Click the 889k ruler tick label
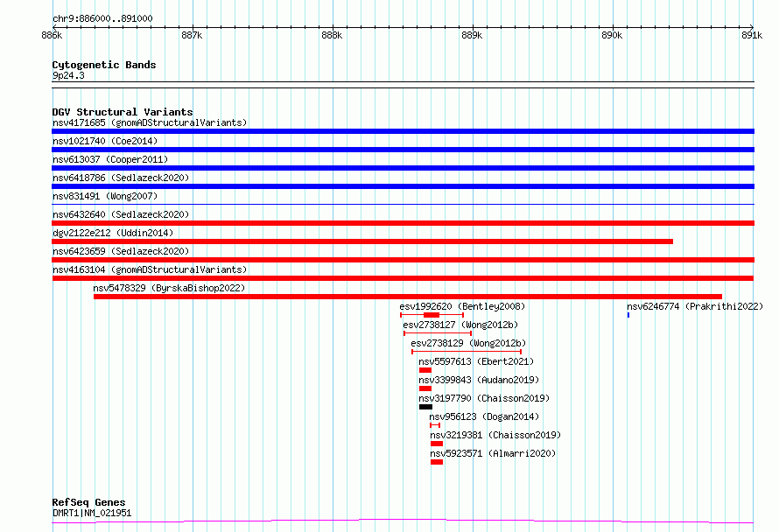 (472, 35)
